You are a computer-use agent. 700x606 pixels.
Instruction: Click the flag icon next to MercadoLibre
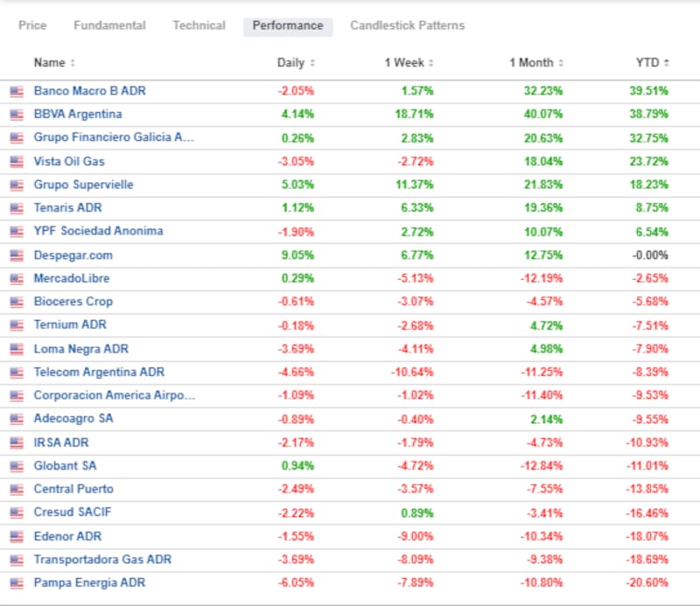pos(16,278)
